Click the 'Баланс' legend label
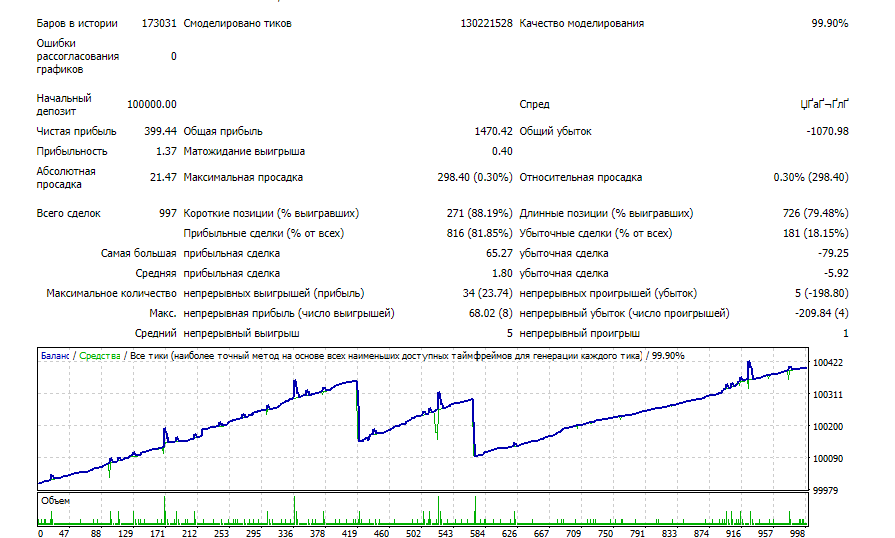895x538 pixels. click(55, 356)
